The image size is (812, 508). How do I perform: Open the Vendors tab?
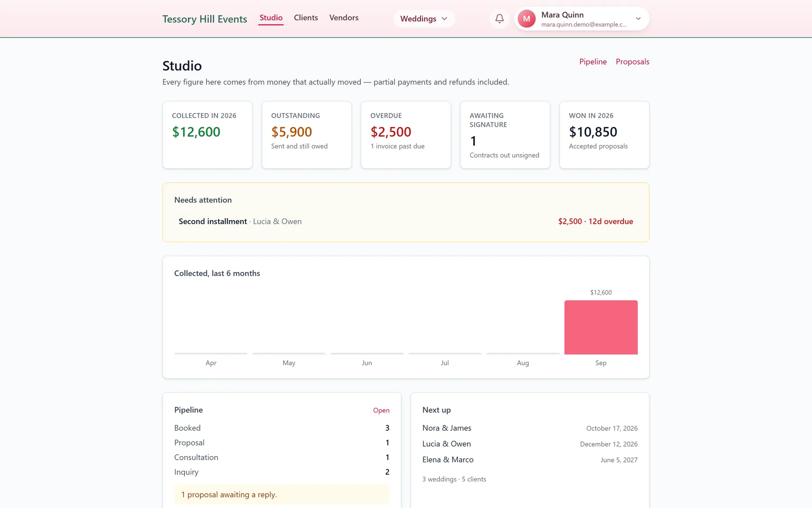pyautogui.click(x=344, y=18)
